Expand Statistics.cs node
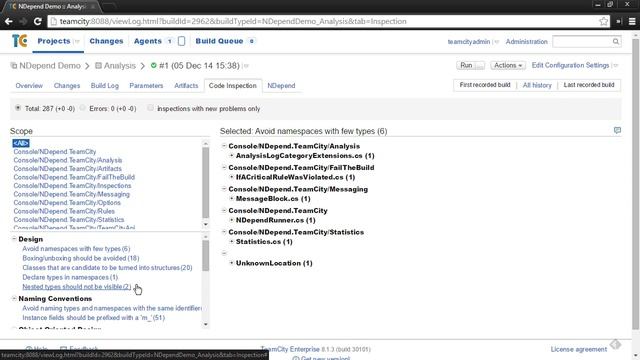Screen dimensions: 640x360 tap(231, 242)
